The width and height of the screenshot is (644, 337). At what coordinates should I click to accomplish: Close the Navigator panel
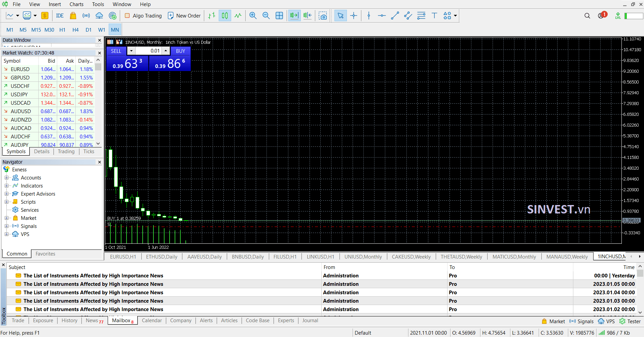tap(100, 162)
